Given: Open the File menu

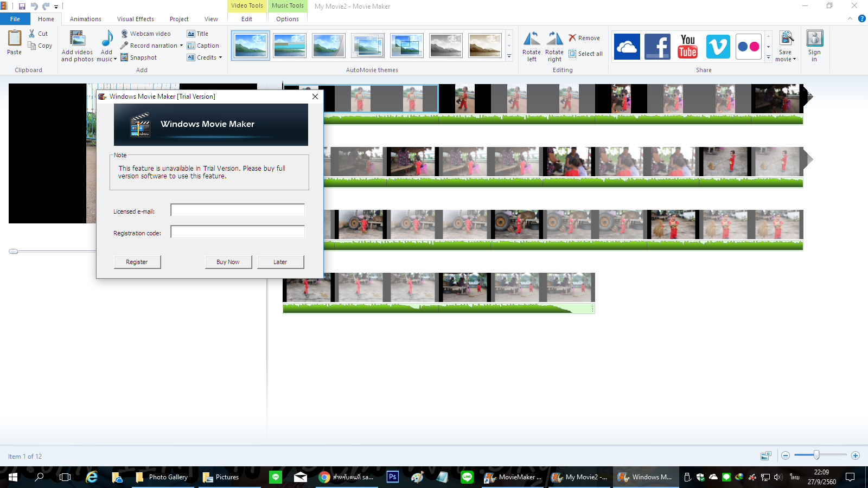Looking at the screenshot, I should 15,19.
